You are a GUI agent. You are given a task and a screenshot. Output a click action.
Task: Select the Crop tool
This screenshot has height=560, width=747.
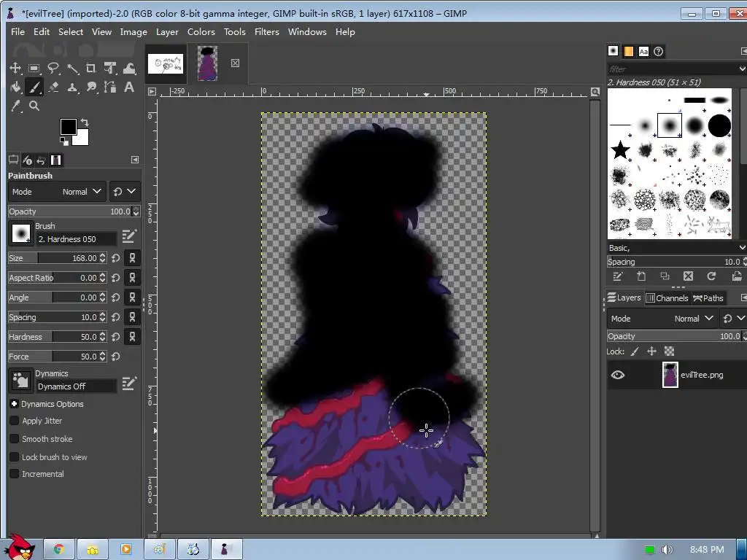(91, 68)
